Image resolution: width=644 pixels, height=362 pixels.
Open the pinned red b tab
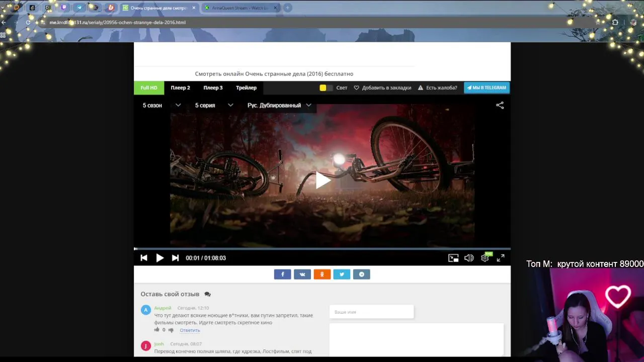[111, 8]
